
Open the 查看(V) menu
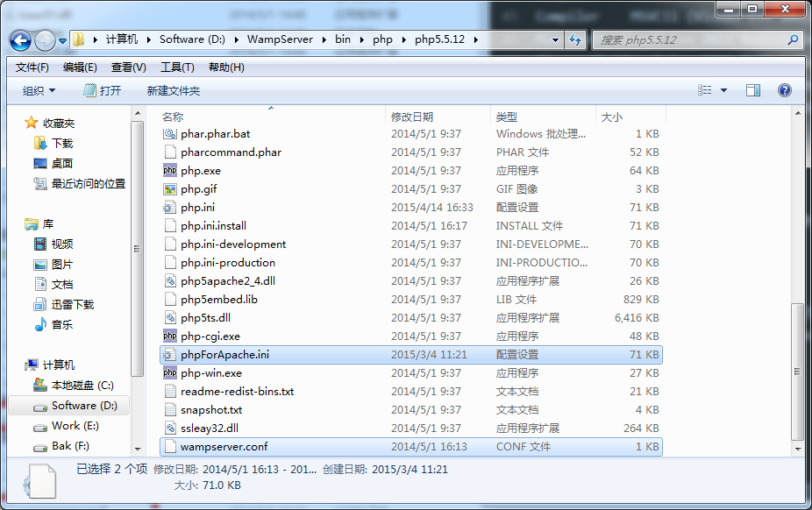128,67
